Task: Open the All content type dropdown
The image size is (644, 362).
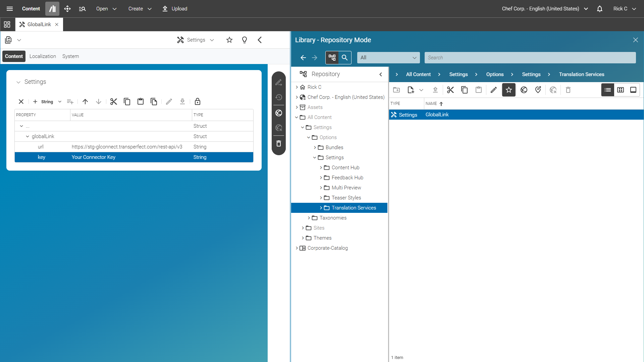Action: coord(388,58)
